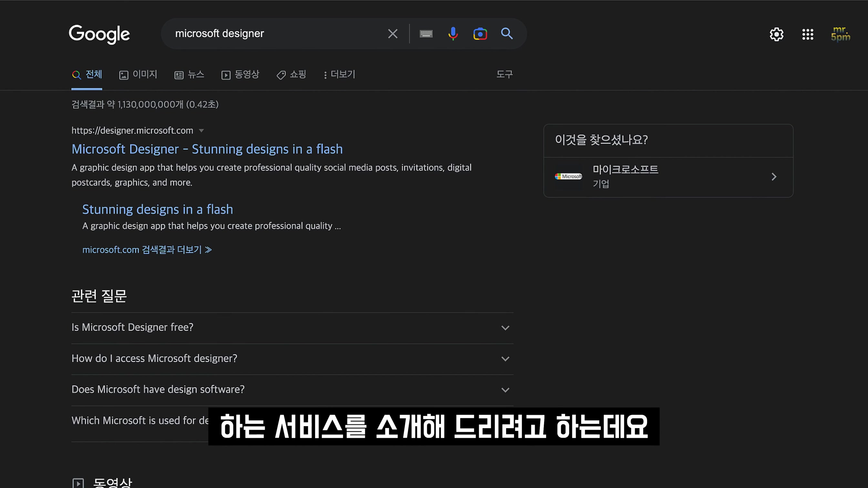868x488 pixels.
Task: Open the 도구 search tools
Action: (x=504, y=74)
